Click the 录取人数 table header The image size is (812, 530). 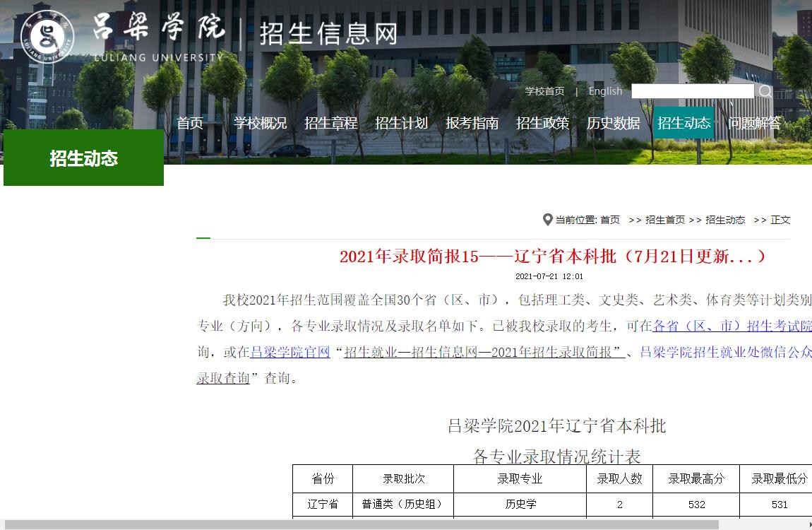619,478
